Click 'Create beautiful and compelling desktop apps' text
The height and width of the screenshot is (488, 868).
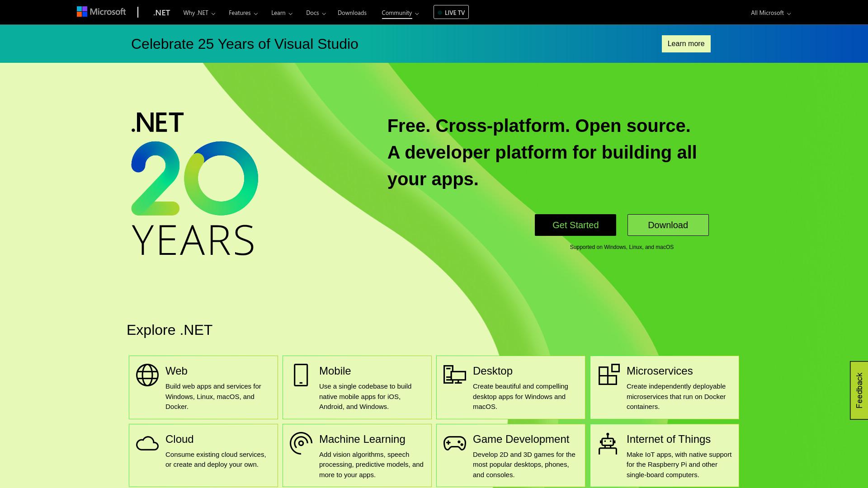point(520,396)
